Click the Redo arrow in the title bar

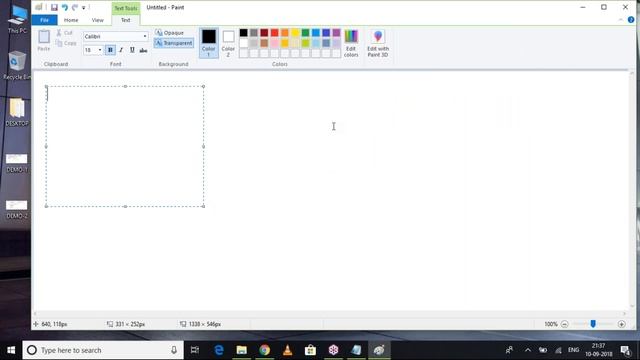click(x=75, y=7)
